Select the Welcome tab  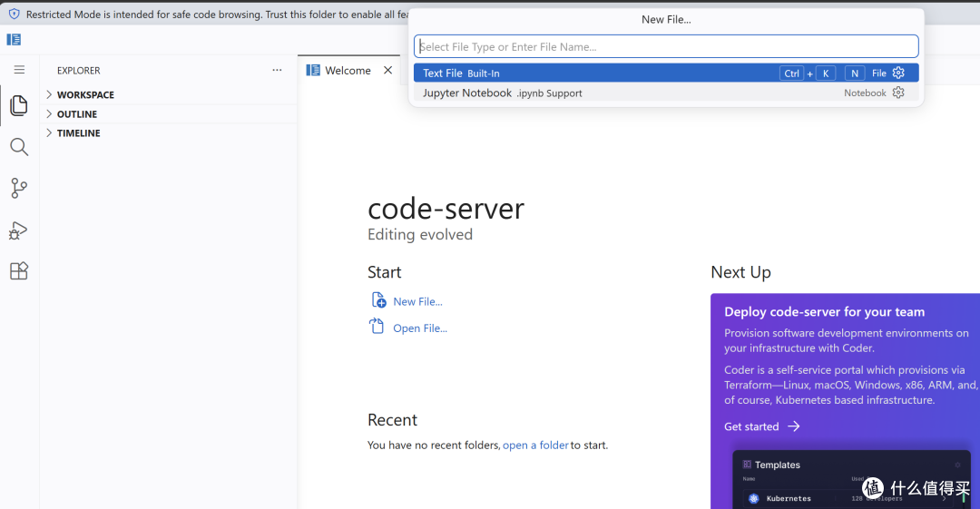[348, 70]
